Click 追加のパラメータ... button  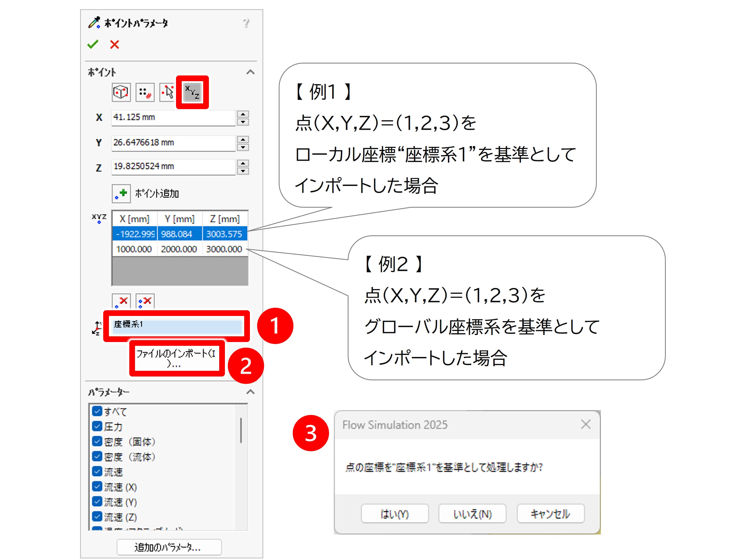(x=169, y=547)
